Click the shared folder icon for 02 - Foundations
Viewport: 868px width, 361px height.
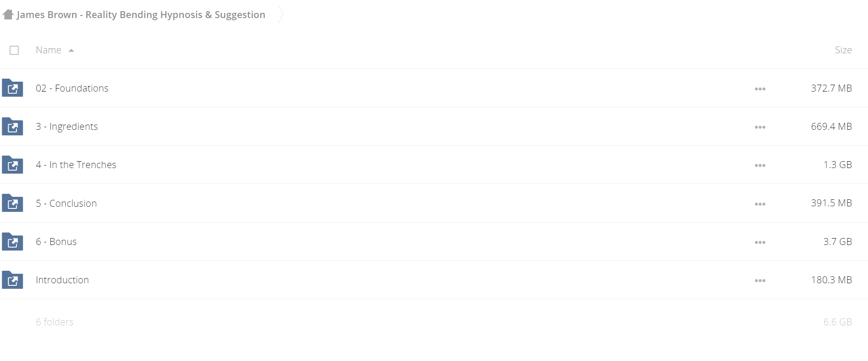pos(12,88)
